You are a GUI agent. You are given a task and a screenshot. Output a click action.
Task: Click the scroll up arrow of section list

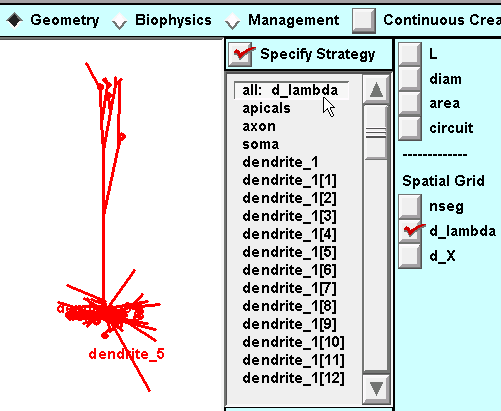coord(376,90)
